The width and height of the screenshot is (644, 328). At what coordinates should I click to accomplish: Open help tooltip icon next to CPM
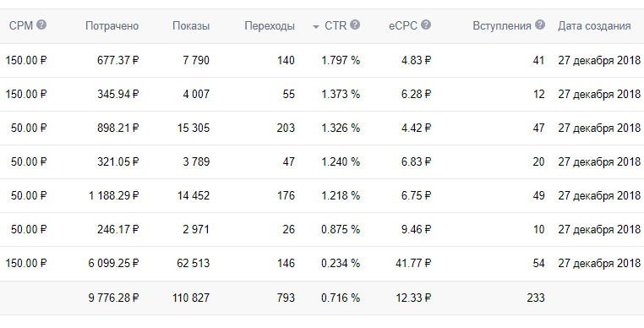tap(41, 25)
